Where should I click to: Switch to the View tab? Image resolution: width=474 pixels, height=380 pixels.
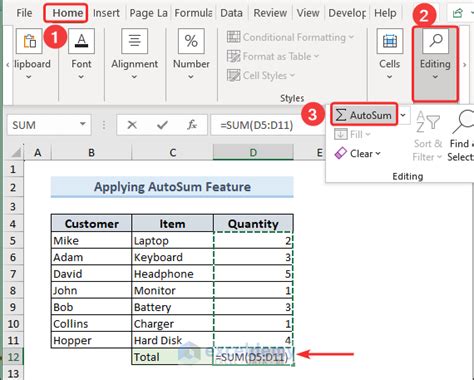point(308,13)
